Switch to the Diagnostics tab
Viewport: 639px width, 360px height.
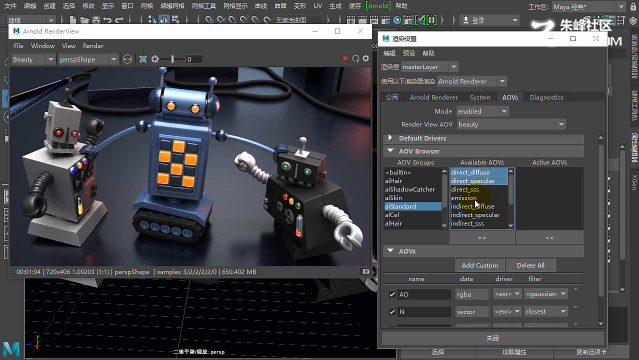[x=546, y=97]
